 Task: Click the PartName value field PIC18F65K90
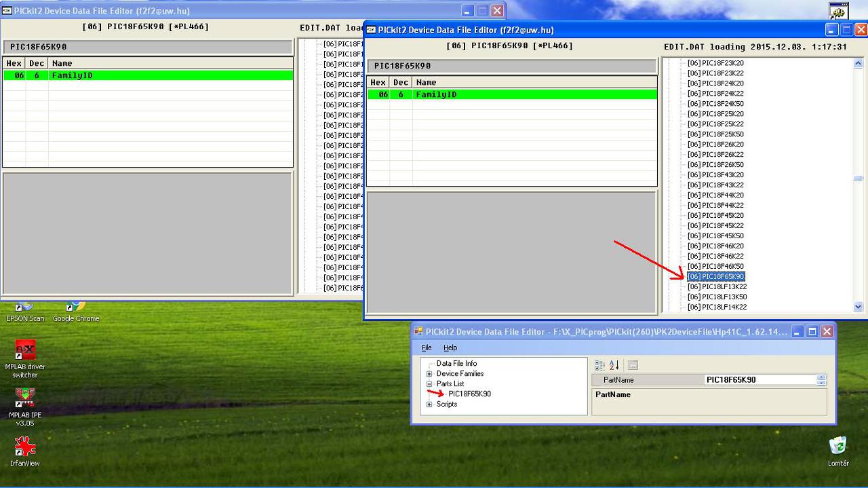759,380
